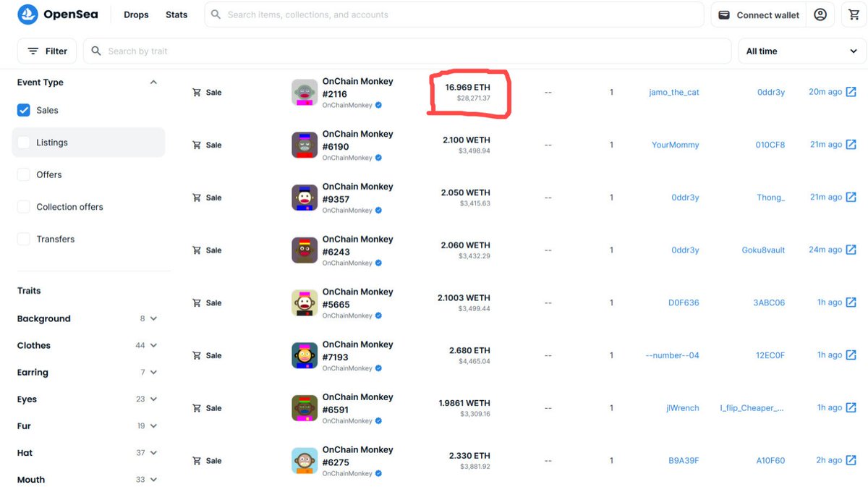Open seller profile jamo_the_cat
Image resolution: width=868 pixels, height=487 pixels.
click(x=674, y=92)
